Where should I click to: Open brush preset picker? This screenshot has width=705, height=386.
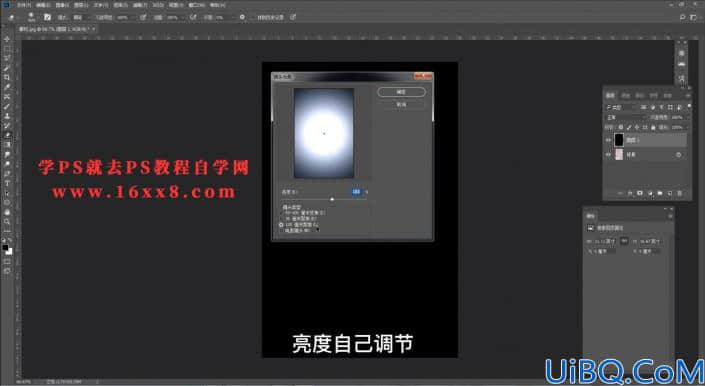(32, 17)
